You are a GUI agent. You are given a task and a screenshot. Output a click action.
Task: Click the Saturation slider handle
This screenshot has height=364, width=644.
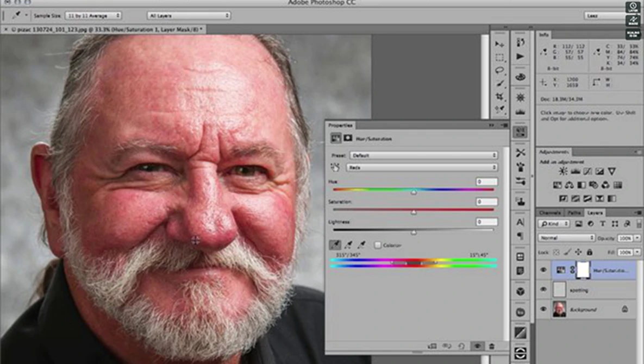[x=414, y=212]
